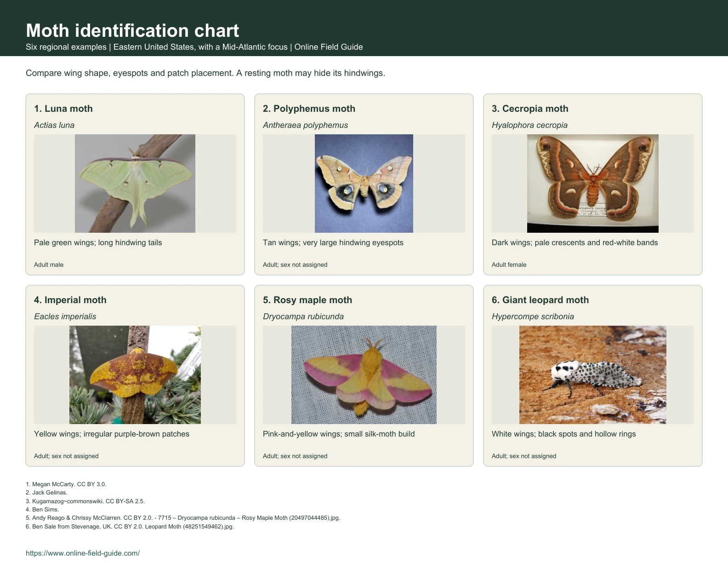The height and width of the screenshot is (563, 728).
Task: Click the 'Adult female' label
Action: [x=509, y=264]
